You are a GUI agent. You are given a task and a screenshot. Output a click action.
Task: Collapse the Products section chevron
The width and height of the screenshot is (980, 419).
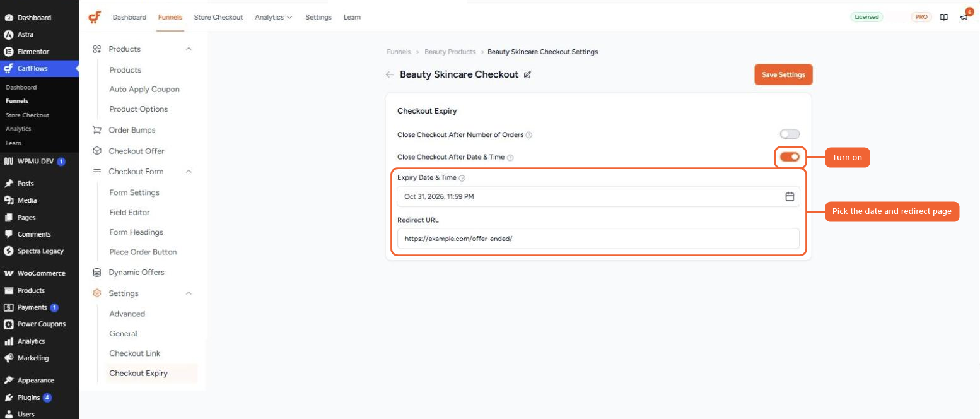click(x=189, y=49)
